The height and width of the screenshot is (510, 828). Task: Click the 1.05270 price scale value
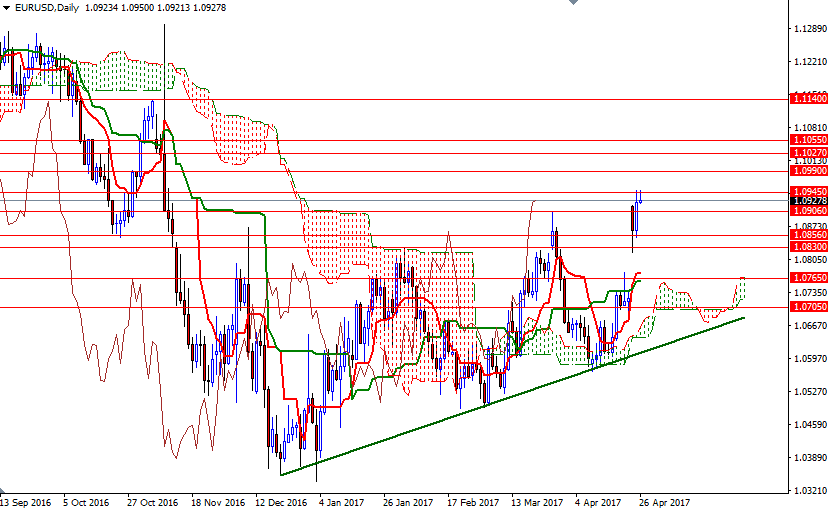pos(811,391)
